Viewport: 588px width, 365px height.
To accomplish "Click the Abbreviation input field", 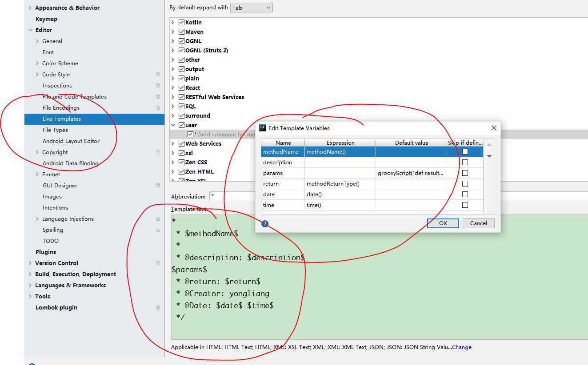I will coord(399,196).
